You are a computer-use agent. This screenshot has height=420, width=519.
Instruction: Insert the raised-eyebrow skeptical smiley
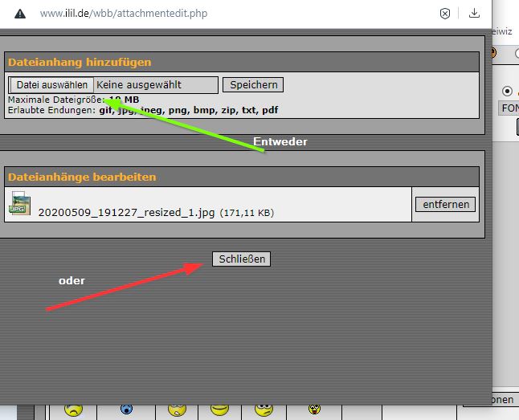tap(264, 410)
